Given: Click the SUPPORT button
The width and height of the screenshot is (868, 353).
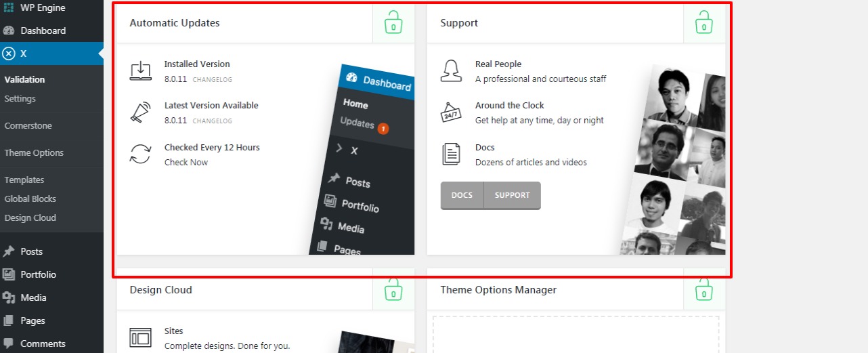Looking at the screenshot, I should coord(513,195).
